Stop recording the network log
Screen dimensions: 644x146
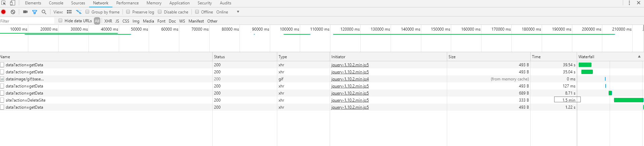click(3, 12)
